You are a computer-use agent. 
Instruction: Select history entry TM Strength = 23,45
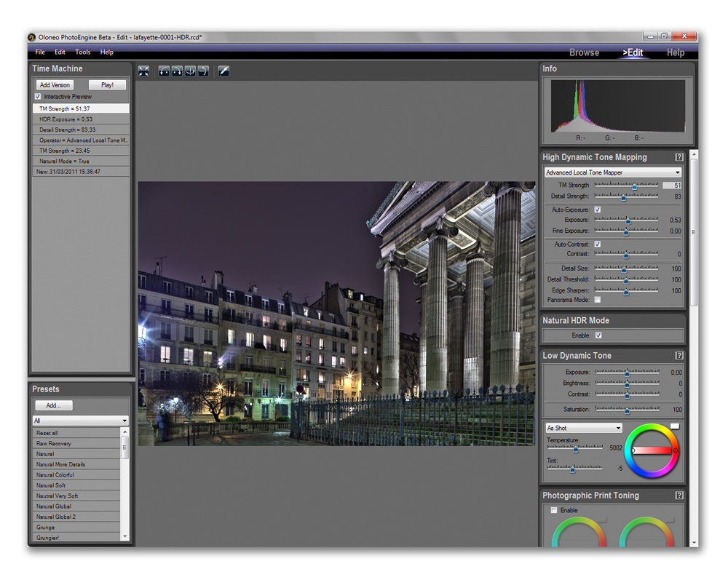(81, 151)
